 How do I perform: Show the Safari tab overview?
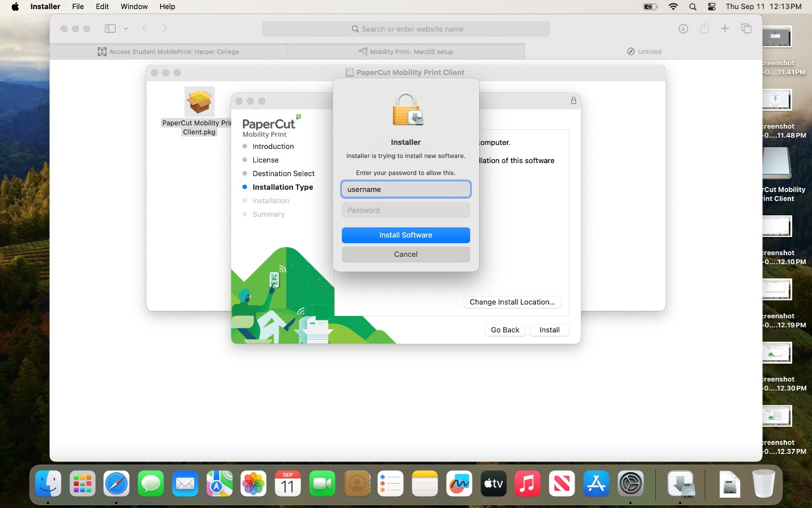[x=746, y=28]
